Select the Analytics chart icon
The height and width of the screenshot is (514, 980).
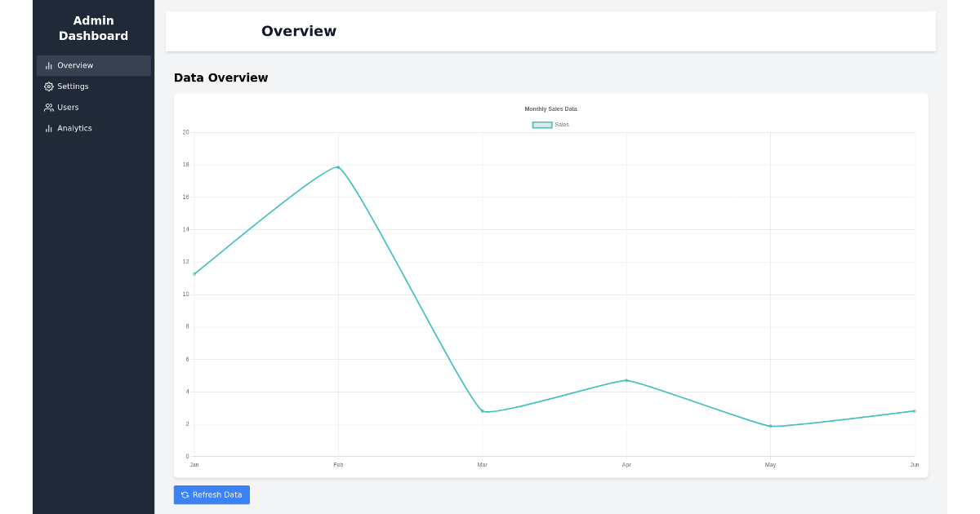click(x=49, y=128)
